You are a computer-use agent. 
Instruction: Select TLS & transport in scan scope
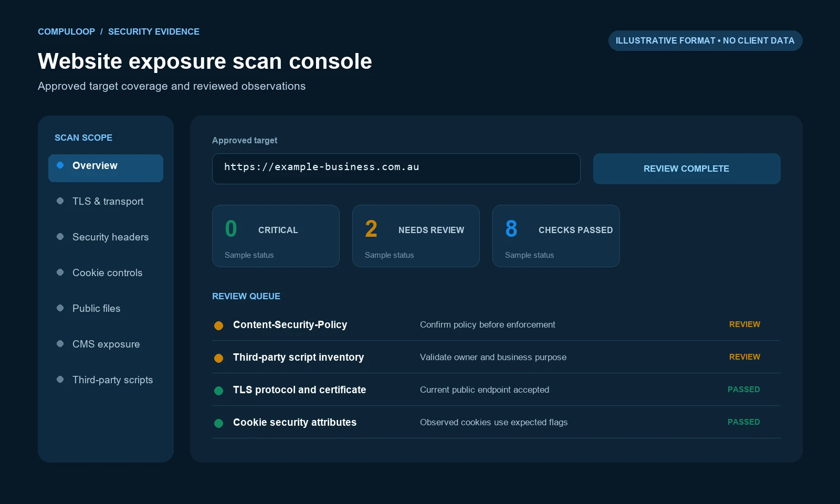pos(106,202)
